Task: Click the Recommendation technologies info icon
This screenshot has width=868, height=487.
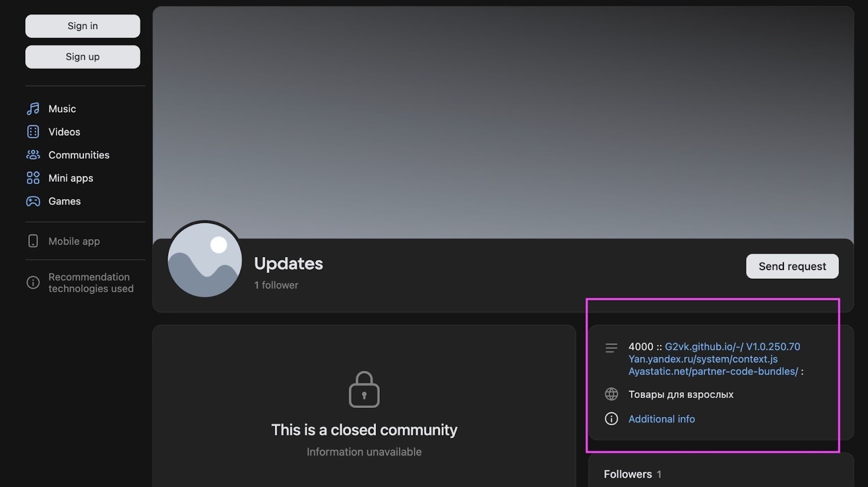Action: click(x=33, y=283)
